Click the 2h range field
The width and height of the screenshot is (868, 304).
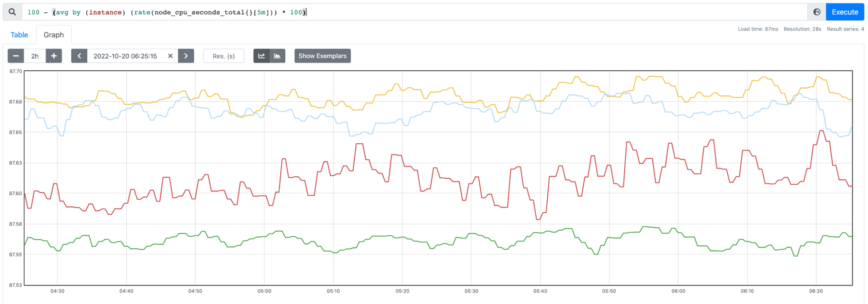35,56
